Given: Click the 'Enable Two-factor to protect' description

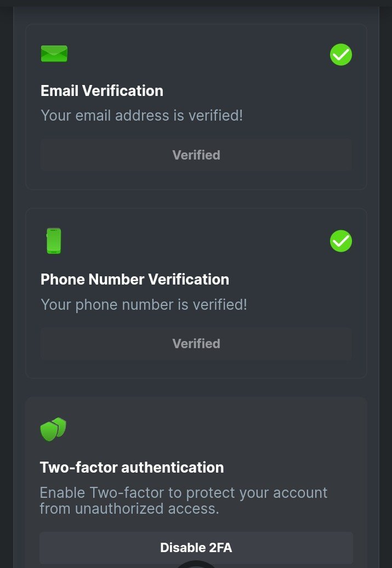Looking at the screenshot, I should 183,492.
